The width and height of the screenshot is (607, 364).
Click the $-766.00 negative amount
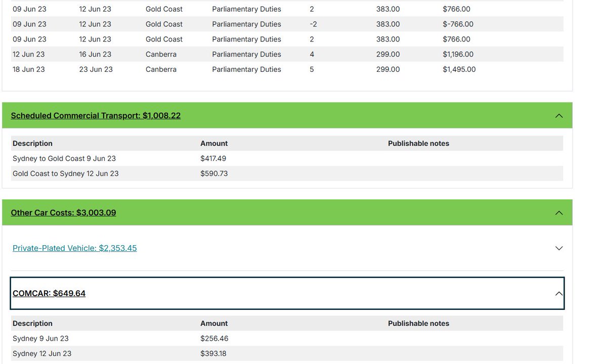coord(458,24)
